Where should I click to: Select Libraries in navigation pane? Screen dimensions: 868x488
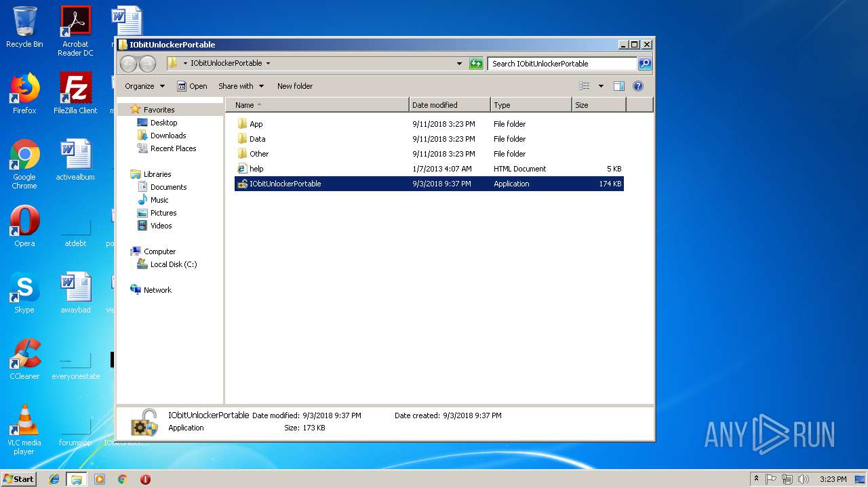tap(157, 174)
